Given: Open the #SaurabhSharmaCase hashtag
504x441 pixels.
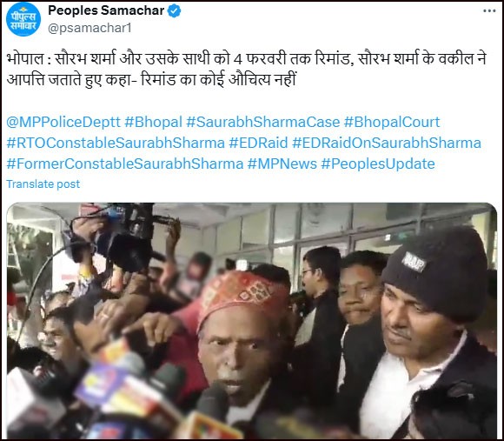Looking at the screenshot, I should [263, 123].
